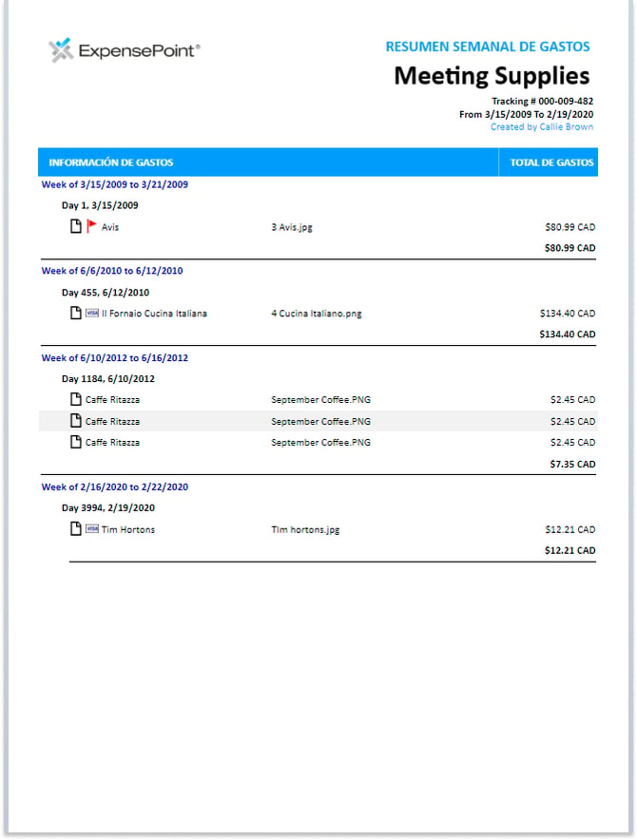Click the ExpensePoint logo
This screenshot has height=840, width=637.
(124, 50)
